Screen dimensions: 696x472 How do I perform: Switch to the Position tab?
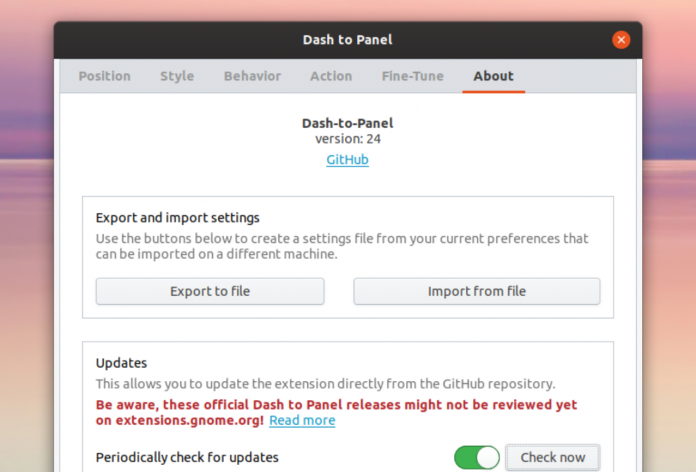point(104,76)
